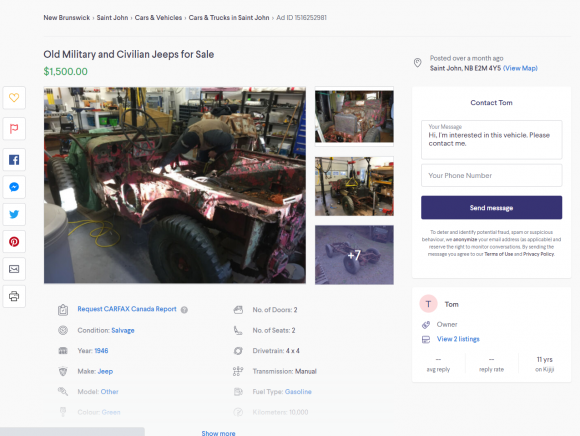
Task: Click the Your Message text box
Action: tap(492, 140)
